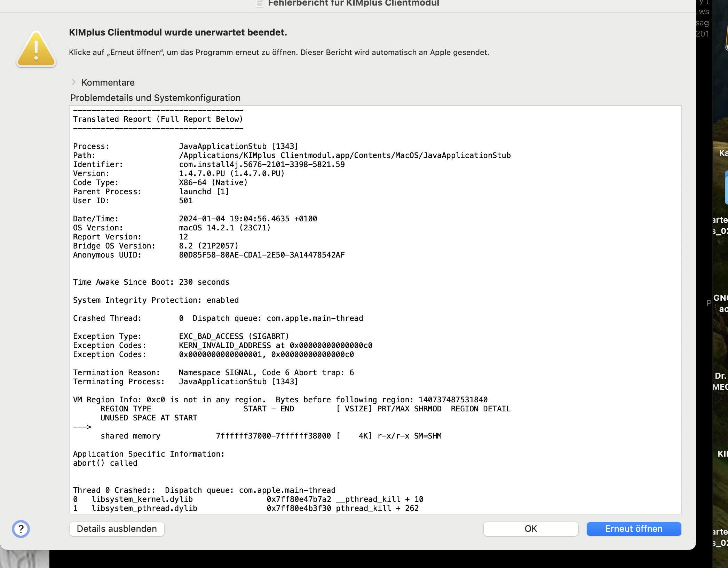The height and width of the screenshot is (568, 728).
Task: Click the 'Problemdetails und Systemkonfiguration' label
Action: pos(155,98)
